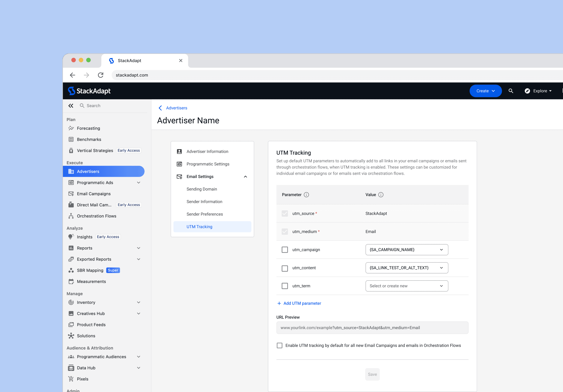Open Advertiser Information section
This screenshot has width=563, height=392.
[207, 151]
